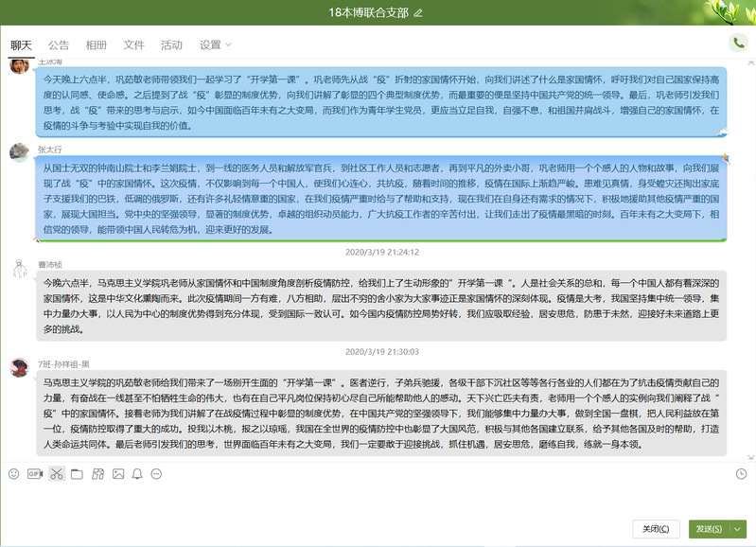Expand the 设置 dropdown menu
756x547 pixels.
click(x=216, y=44)
